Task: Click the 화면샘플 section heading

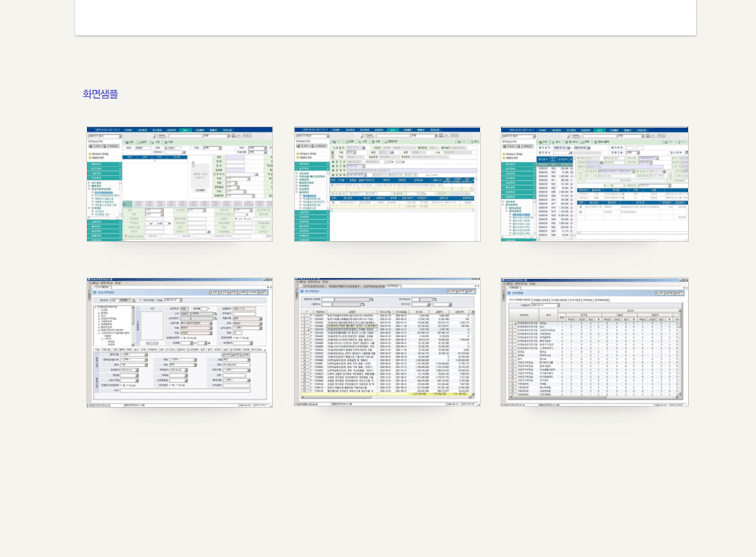Action: click(100, 94)
